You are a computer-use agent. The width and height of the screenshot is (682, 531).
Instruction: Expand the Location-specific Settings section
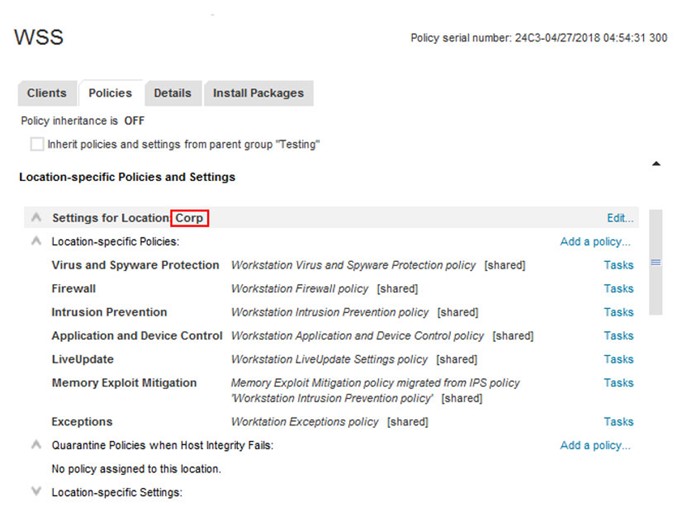coord(37,492)
